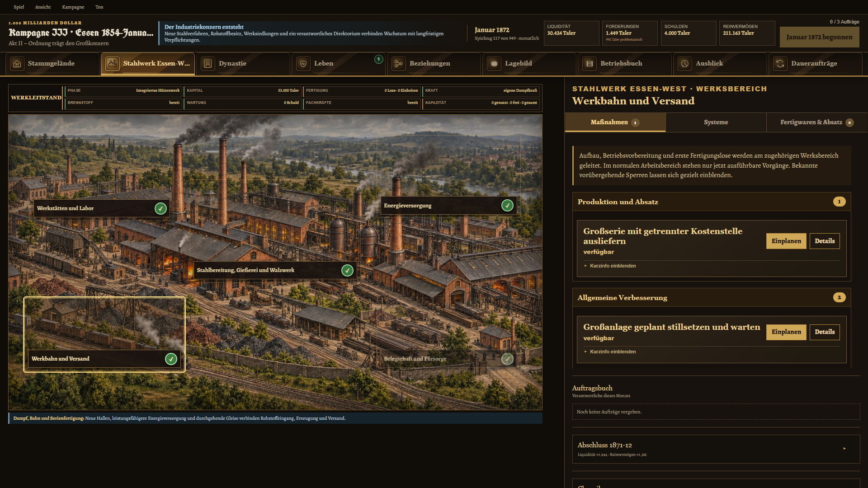This screenshot has height=488, width=868.
Task: Click the Leben heart shield icon
Action: pyautogui.click(x=303, y=64)
